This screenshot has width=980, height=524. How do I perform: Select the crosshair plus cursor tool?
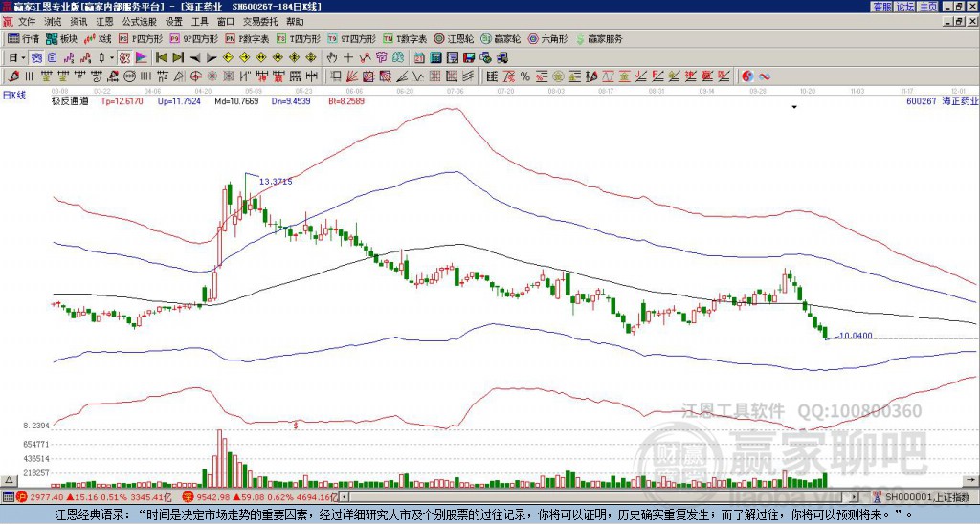348,58
